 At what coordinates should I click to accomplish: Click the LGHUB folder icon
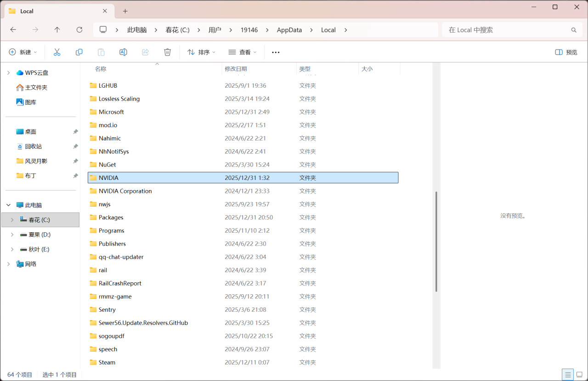point(93,85)
